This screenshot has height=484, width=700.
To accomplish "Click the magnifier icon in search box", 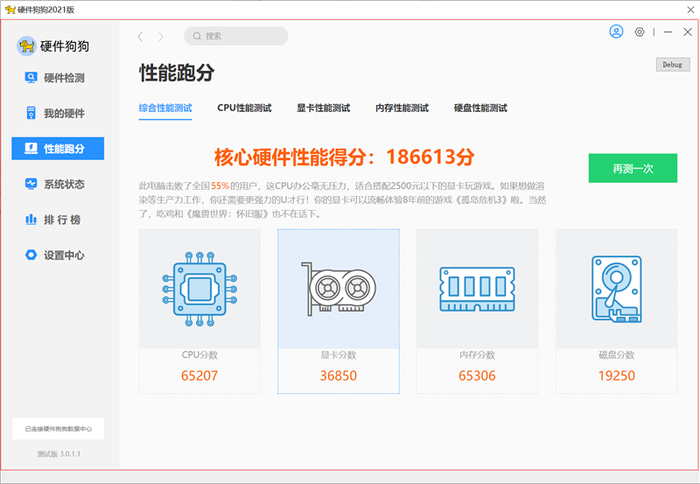I will (197, 36).
